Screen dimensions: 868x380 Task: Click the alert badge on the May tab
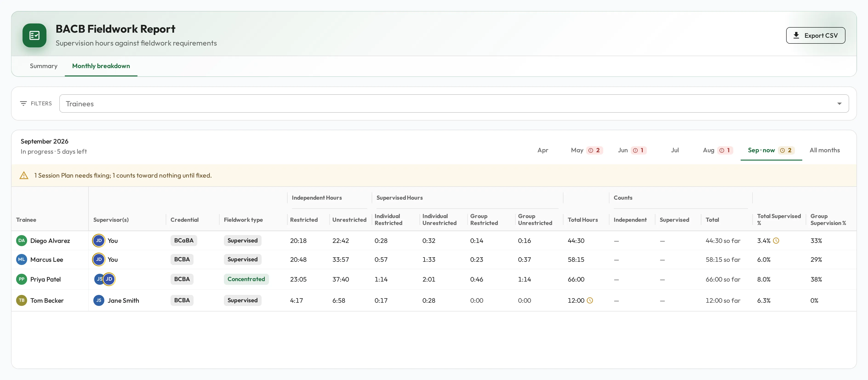(594, 150)
